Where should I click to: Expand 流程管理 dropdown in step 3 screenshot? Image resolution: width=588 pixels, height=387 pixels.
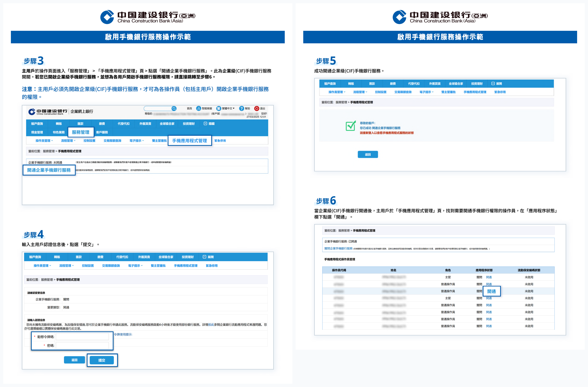[x=68, y=141]
